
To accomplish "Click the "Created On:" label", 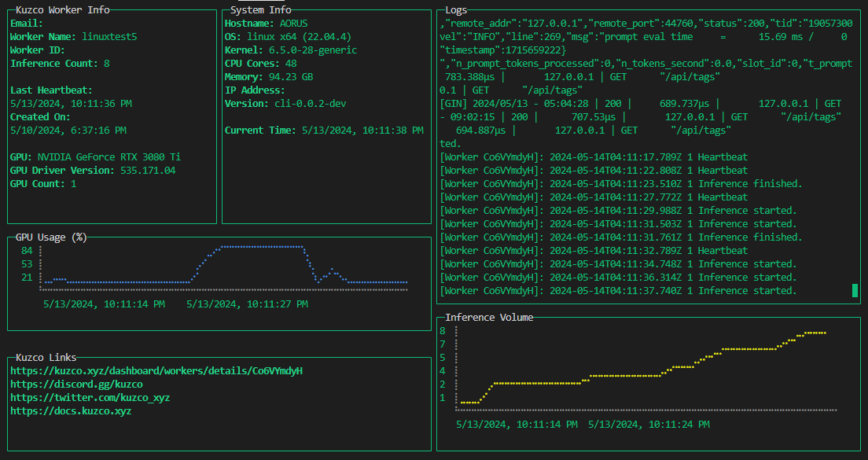I will tap(40, 117).
